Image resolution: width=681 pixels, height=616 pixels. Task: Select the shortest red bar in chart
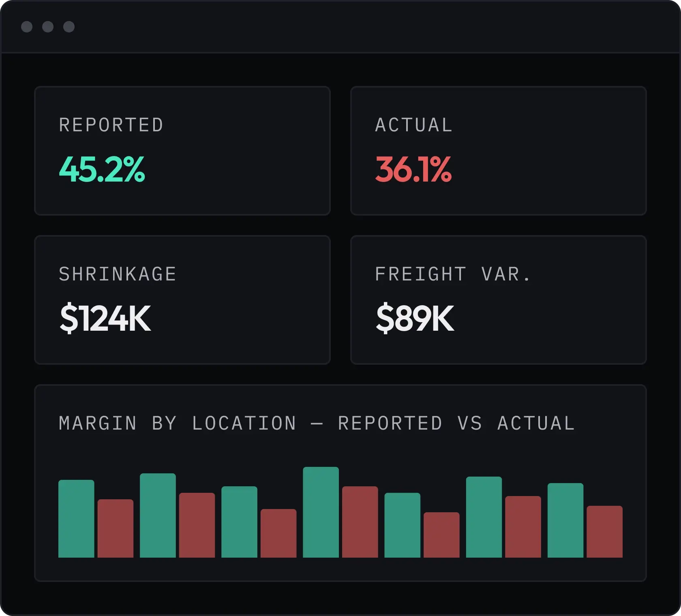coord(441,535)
